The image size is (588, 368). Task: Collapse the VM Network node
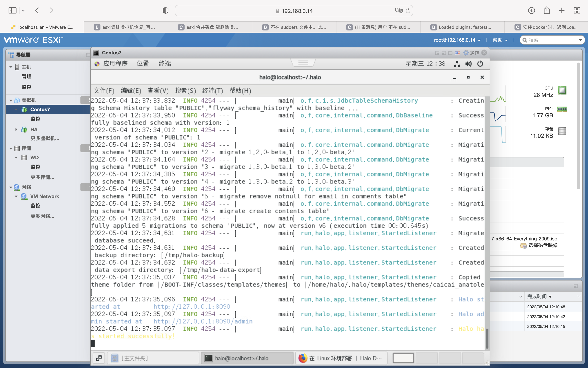pyautogui.click(x=16, y=196)
